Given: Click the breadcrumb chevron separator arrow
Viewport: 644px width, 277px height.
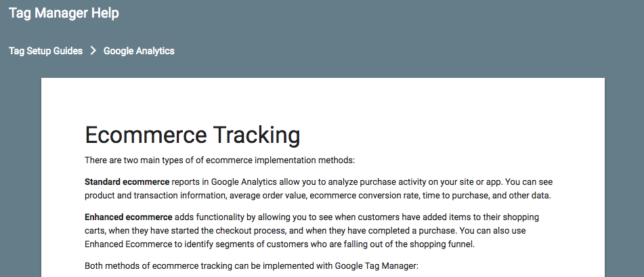Looking at the screenshot, I should [x=93, y=51].
